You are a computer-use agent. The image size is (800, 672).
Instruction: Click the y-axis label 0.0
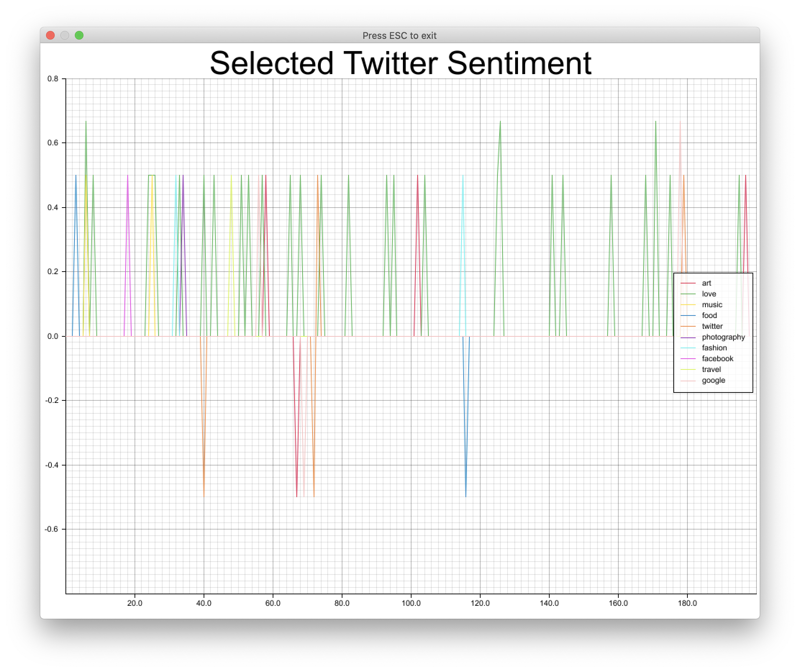point(53,336)
